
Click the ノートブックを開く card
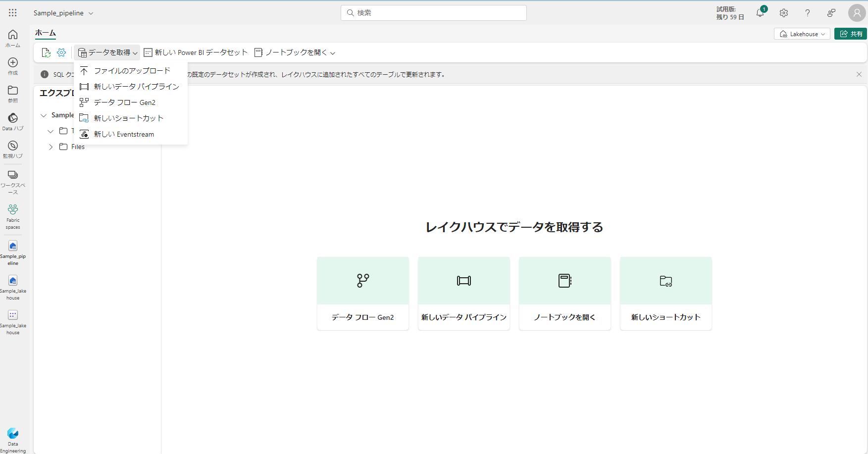pyautogui.click(x=565, y=294)
